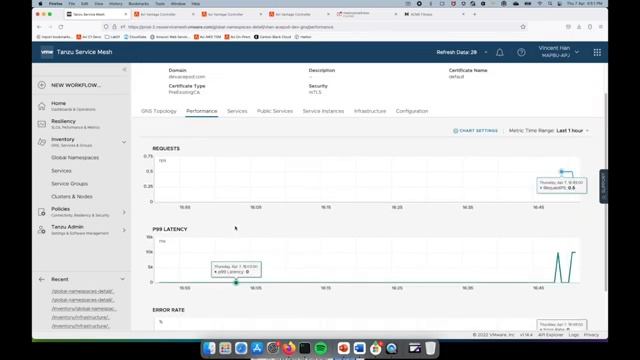Reload the page in Firefox
640x360 pixels.
[x=60, y=27]
